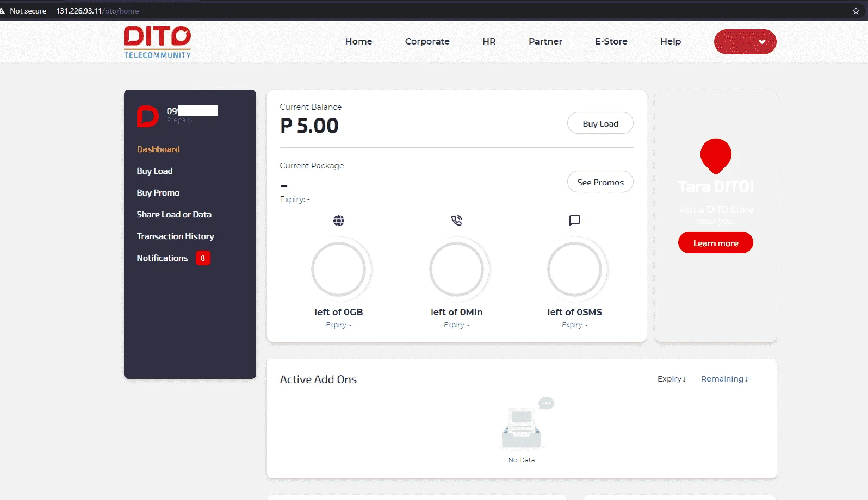Open the Partner navigation link
This screenshot has height=500, width=868.
[x=545, y=41]
